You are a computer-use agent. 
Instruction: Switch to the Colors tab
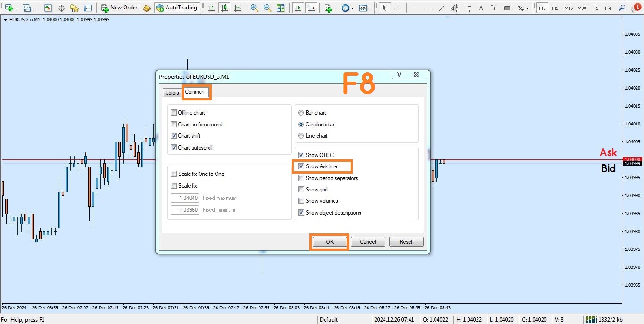172,93
